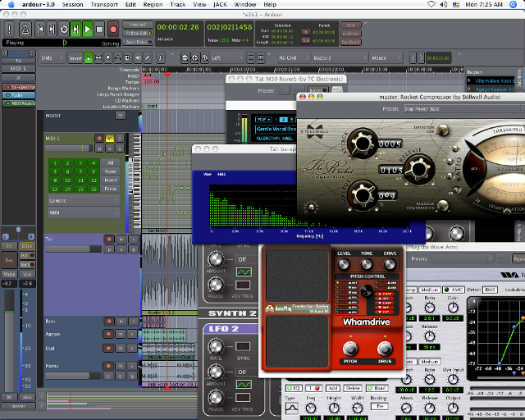Adjust the Tal track gain slider
Screen dimensions: 525x420
point(73,249)
